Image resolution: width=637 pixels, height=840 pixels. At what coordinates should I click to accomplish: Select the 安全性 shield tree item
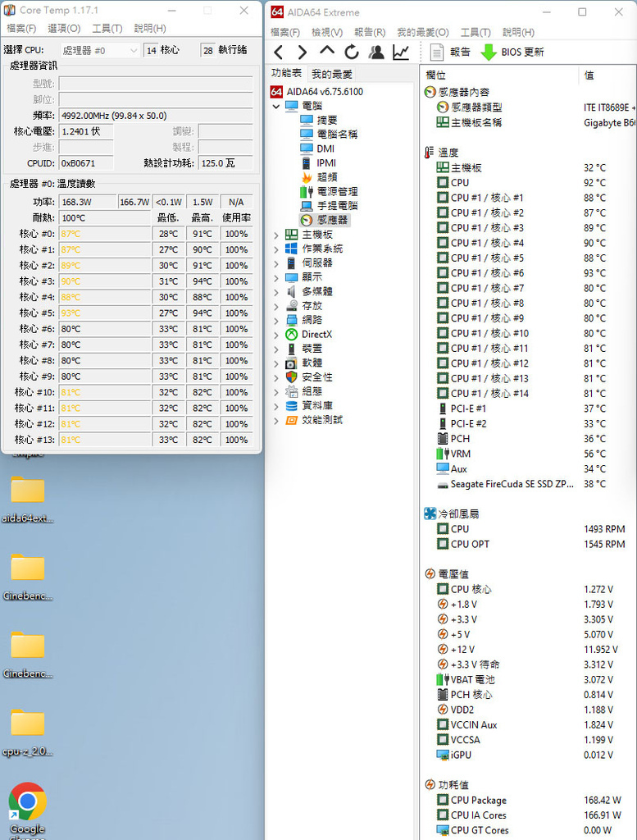click(x=309, y=377)
